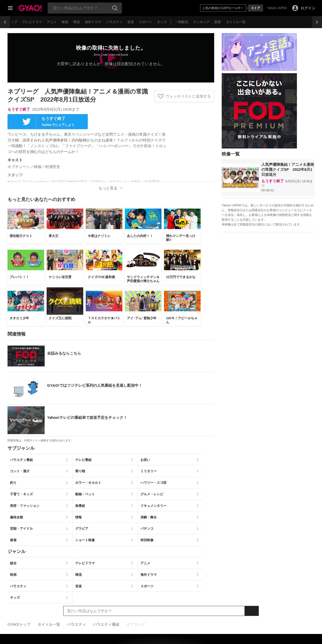This screenshot has height=644, width=322.
Task: Click バラエティ番組 breadcrumb link
Action: (x=106, y=624)
